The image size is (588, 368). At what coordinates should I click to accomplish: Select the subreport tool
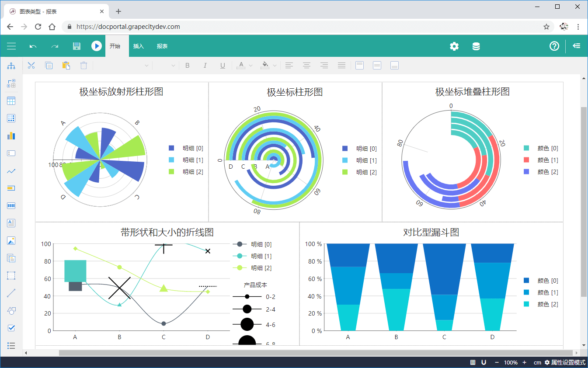11,258
